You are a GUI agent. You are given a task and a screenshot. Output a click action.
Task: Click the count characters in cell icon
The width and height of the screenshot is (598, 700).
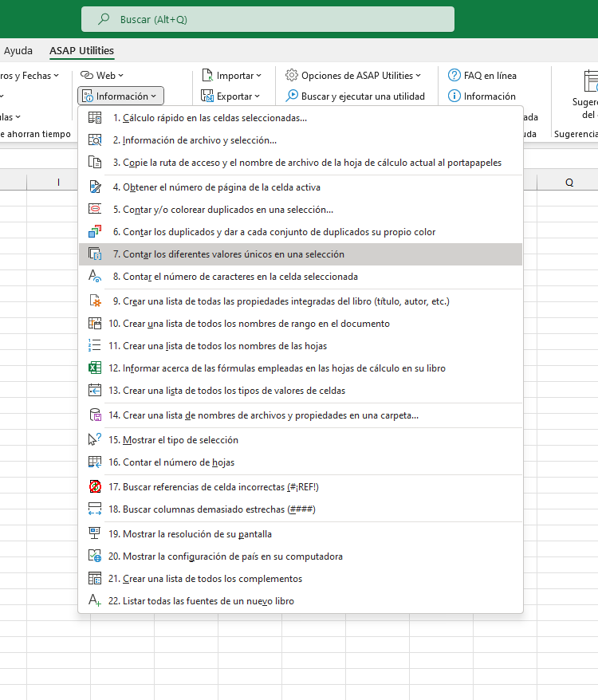(95, 277)
